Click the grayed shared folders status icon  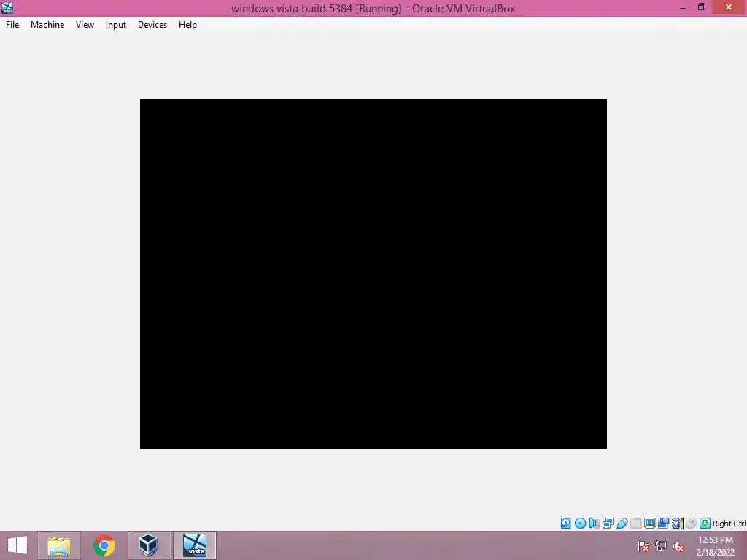[635, 524]
